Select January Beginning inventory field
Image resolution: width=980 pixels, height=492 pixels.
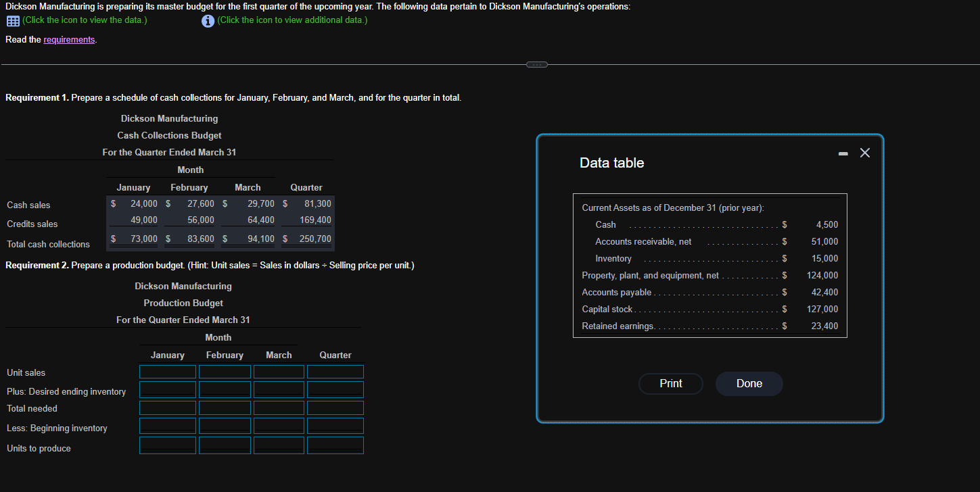[x=168, y=426]
